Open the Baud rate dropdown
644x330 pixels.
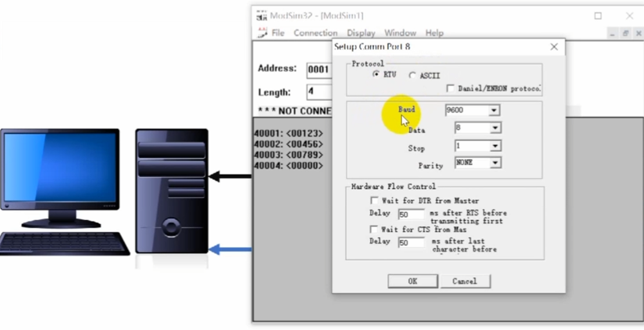click(493, 111)
